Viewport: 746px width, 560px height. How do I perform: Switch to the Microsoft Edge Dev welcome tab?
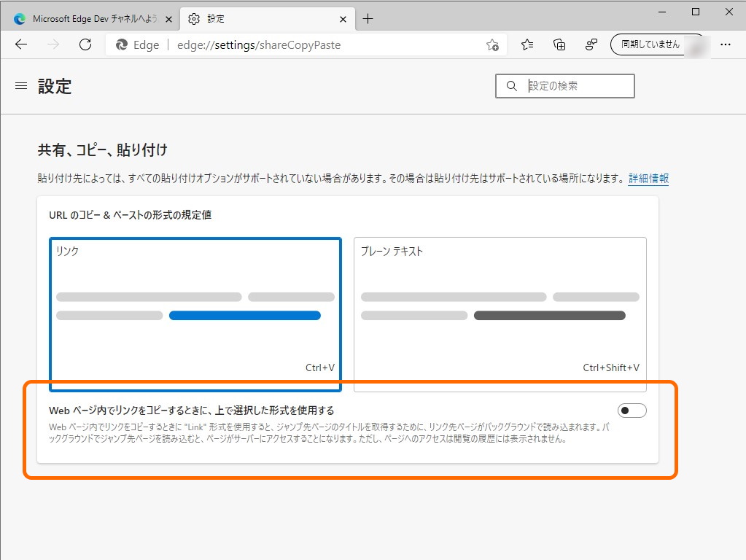click(x=88, y=17)
